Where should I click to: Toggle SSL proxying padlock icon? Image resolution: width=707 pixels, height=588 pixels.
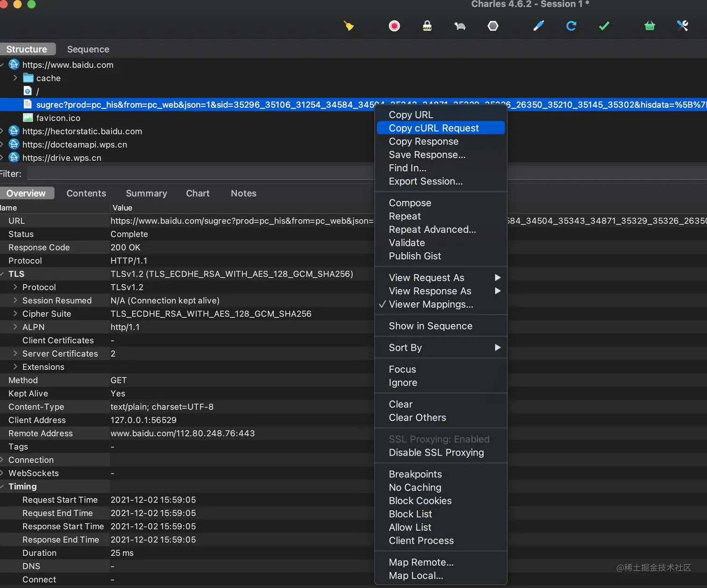(427, 26)
